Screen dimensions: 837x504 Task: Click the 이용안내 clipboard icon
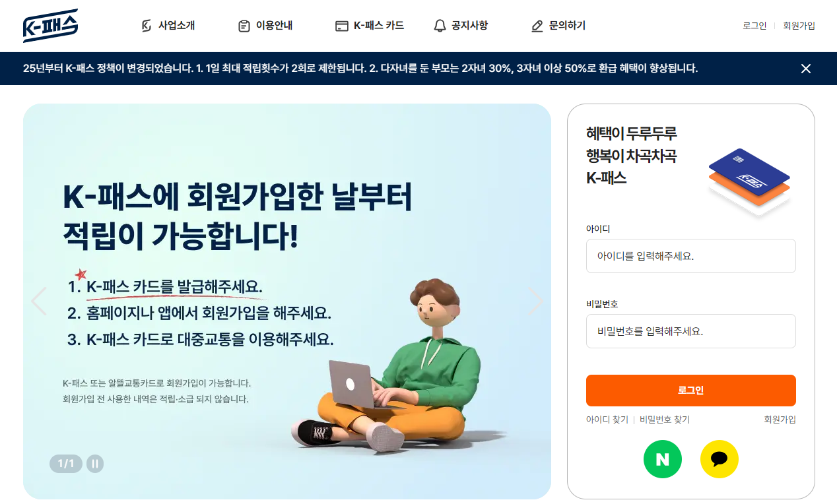click(244, 26)
